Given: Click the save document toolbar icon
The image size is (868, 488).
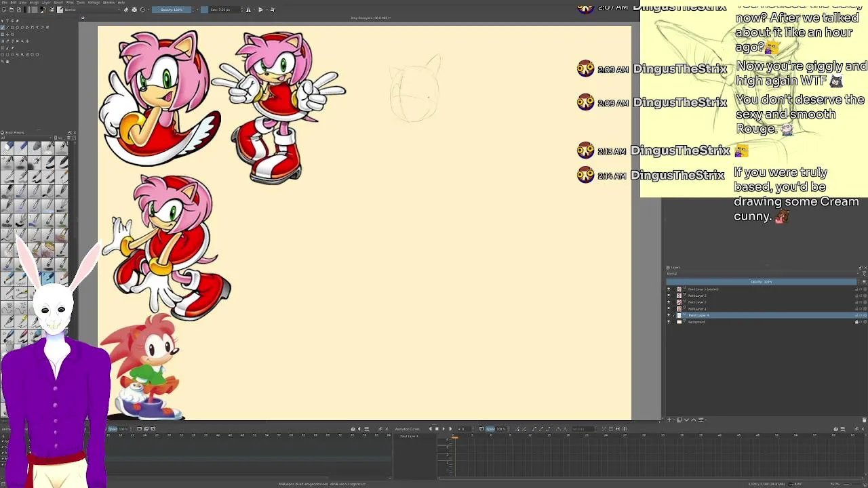Looking at the screenshot, I should [x=19, y=9].
